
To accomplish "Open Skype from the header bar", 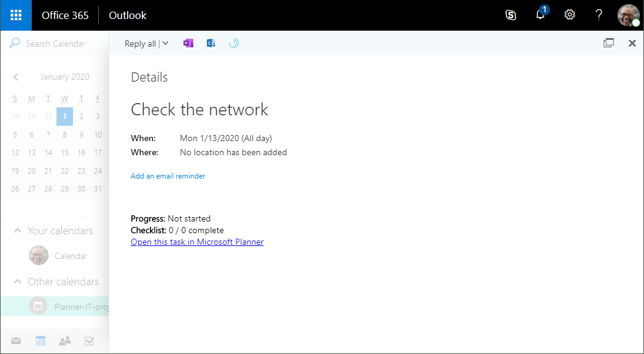I will point(511,15).
